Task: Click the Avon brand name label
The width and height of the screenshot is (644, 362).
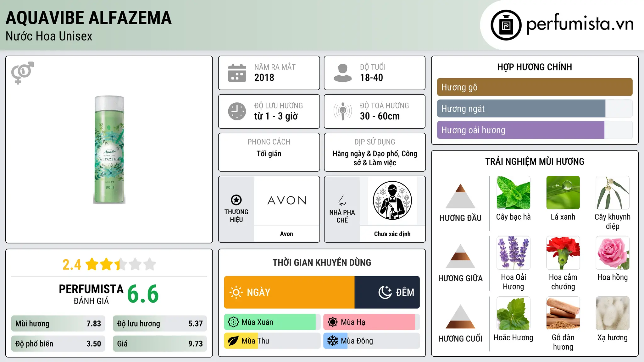Action: point(286,234)
